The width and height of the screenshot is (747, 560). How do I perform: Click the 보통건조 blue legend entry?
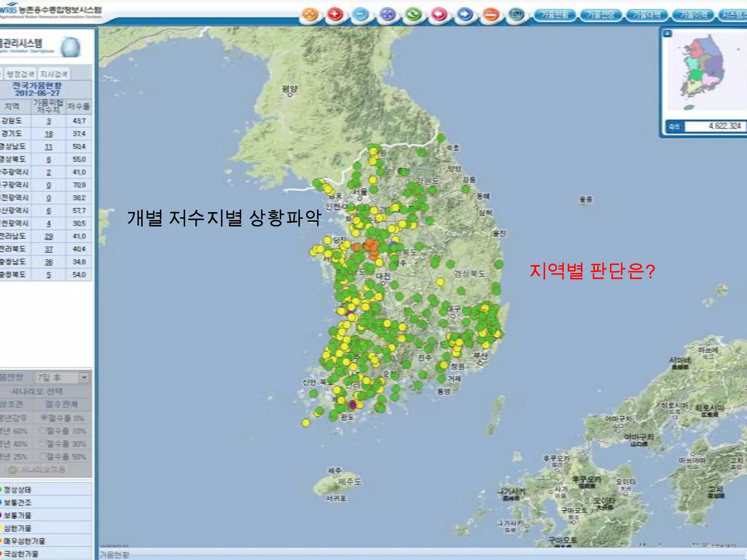point(17,502)
